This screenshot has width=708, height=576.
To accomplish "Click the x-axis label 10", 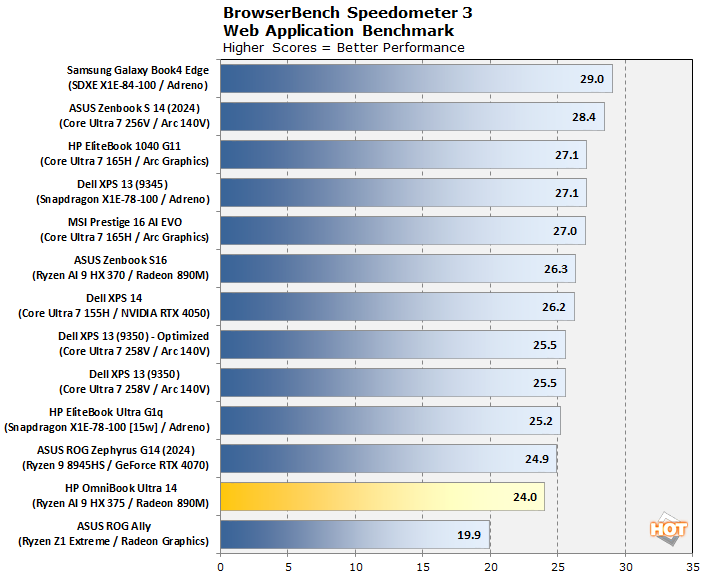I will [x=356, y=567].
